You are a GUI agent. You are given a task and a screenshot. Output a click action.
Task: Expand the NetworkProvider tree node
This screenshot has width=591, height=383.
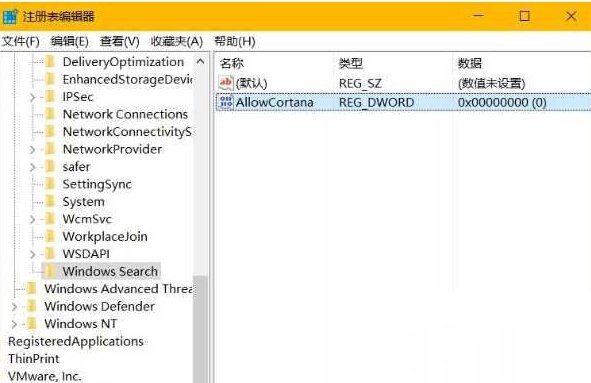(32, 150)
